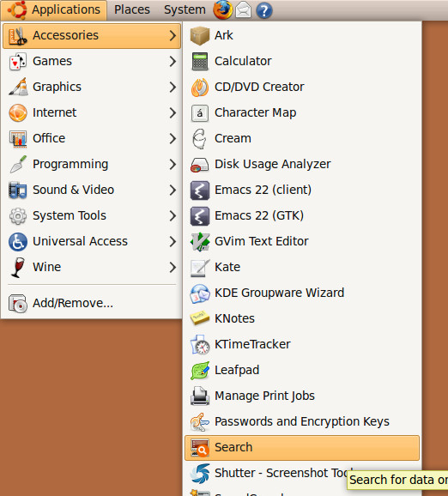Open the mail envelope panel icon
This screenshot has width=448, height=496.
pyautogui.click(x=243, y=9)
